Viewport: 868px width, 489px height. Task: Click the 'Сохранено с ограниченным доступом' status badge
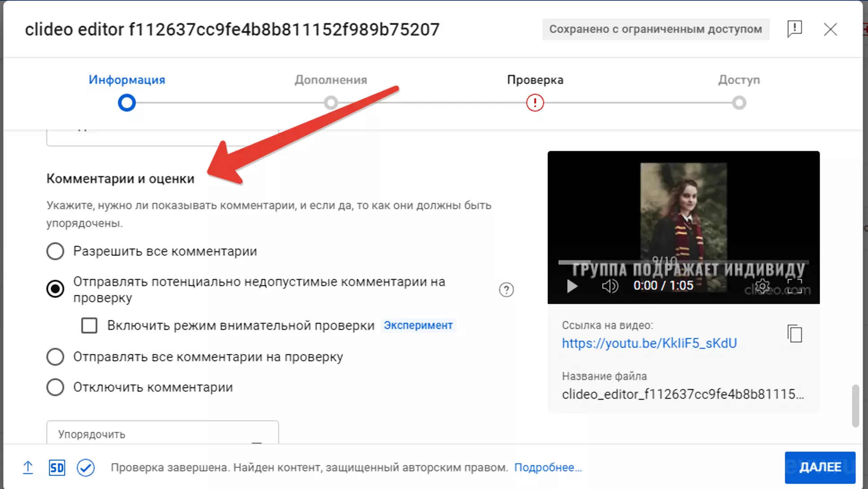click(656, 29)
